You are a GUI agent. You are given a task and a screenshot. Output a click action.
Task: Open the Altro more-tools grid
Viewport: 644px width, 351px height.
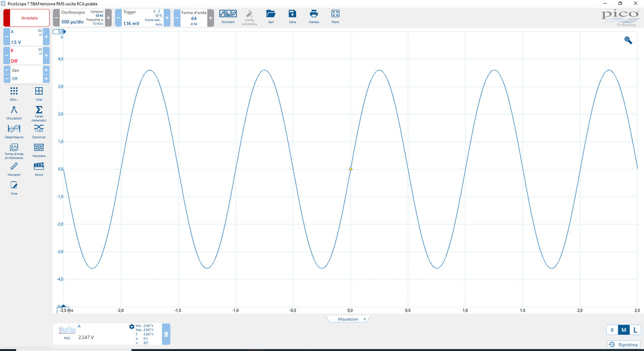(x=14, y=94)
